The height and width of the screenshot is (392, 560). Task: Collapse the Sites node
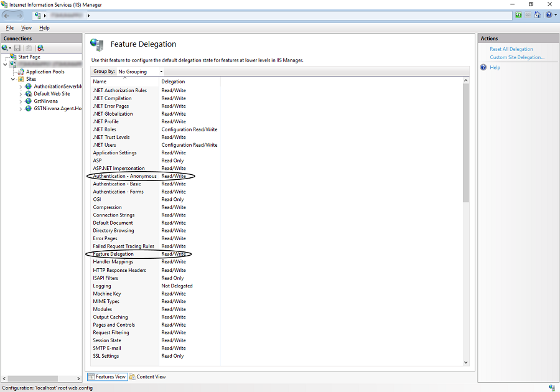click(x=13, y=79)
